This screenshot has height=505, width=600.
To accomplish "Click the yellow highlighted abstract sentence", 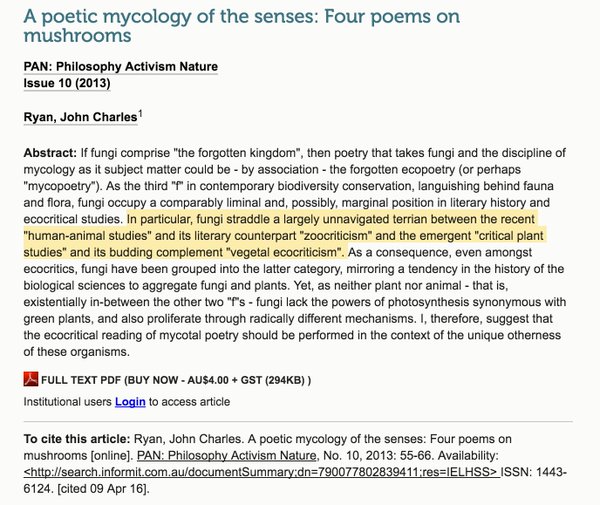I will (283, 236).
